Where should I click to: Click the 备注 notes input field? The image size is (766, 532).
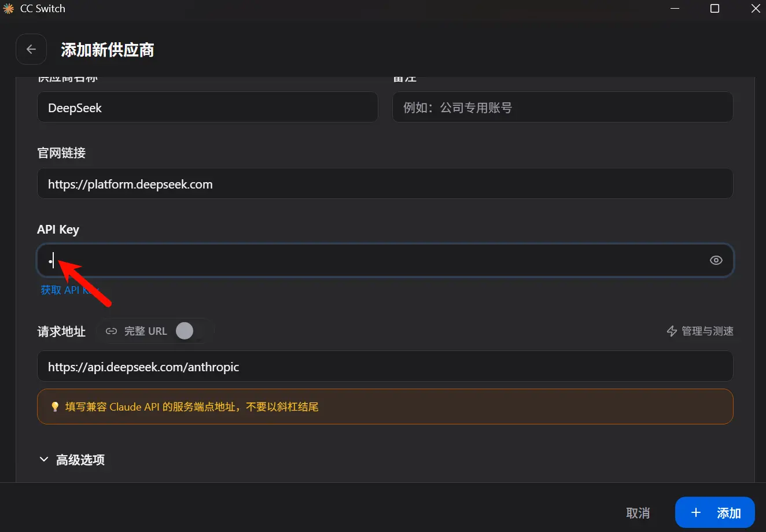pos(563,108)
